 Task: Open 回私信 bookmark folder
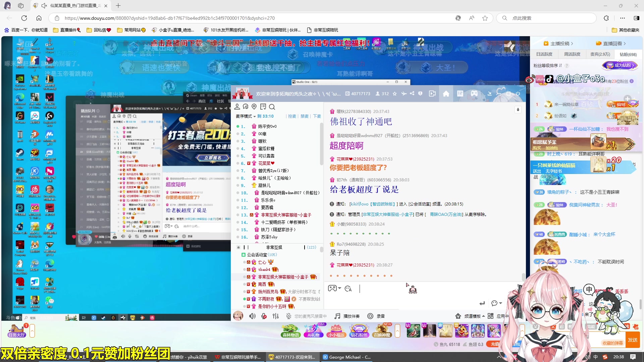[99, 30]
